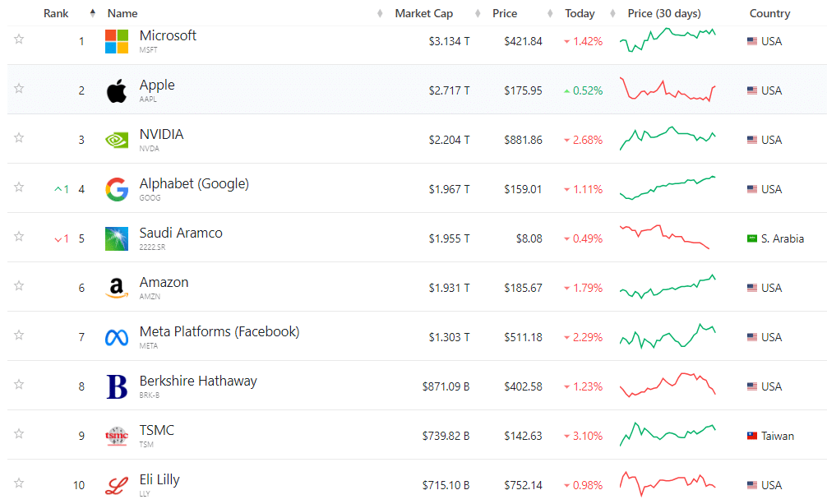
Task: Open the Meta Platforms (Facebook) link
Action: click(x=219, y=331)
